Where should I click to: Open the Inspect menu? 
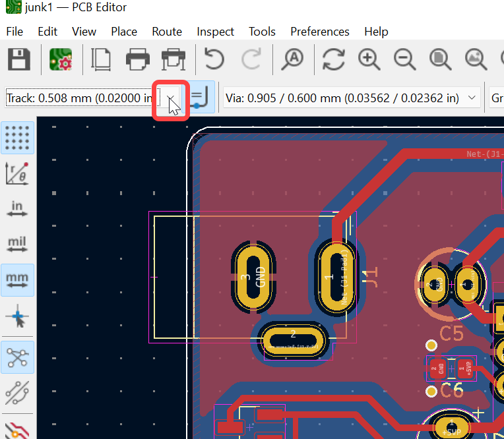[215, 32]
